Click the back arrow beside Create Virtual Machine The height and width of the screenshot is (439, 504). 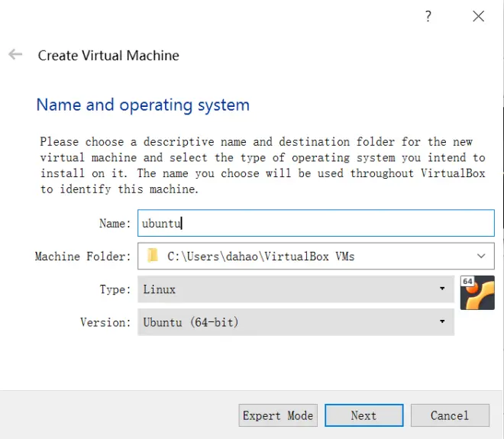tap(15, 54)
